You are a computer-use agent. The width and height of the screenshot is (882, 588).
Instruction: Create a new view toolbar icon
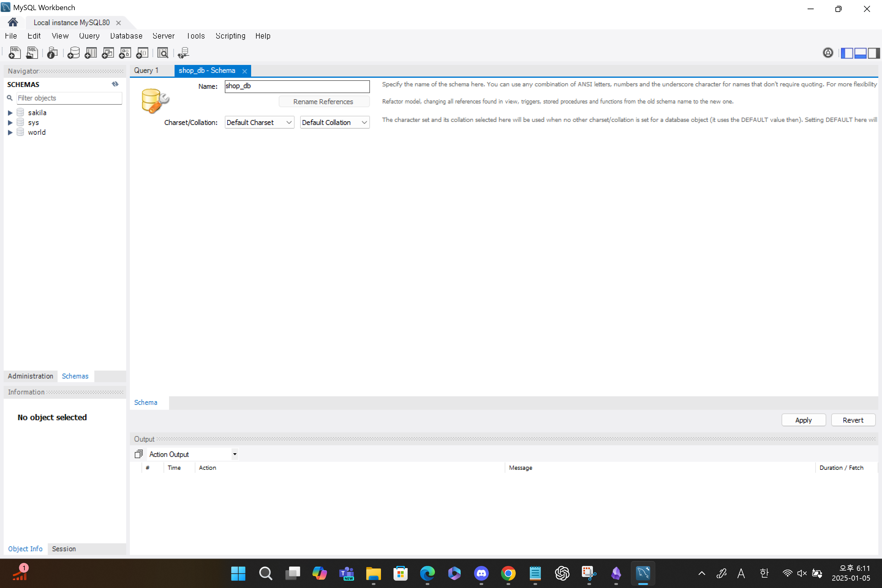[108, 53]
